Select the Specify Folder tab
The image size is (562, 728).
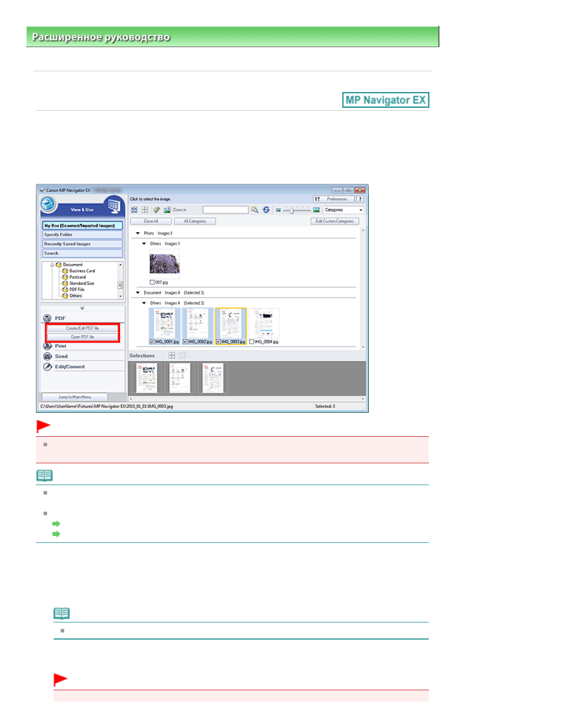coord(82,235)
